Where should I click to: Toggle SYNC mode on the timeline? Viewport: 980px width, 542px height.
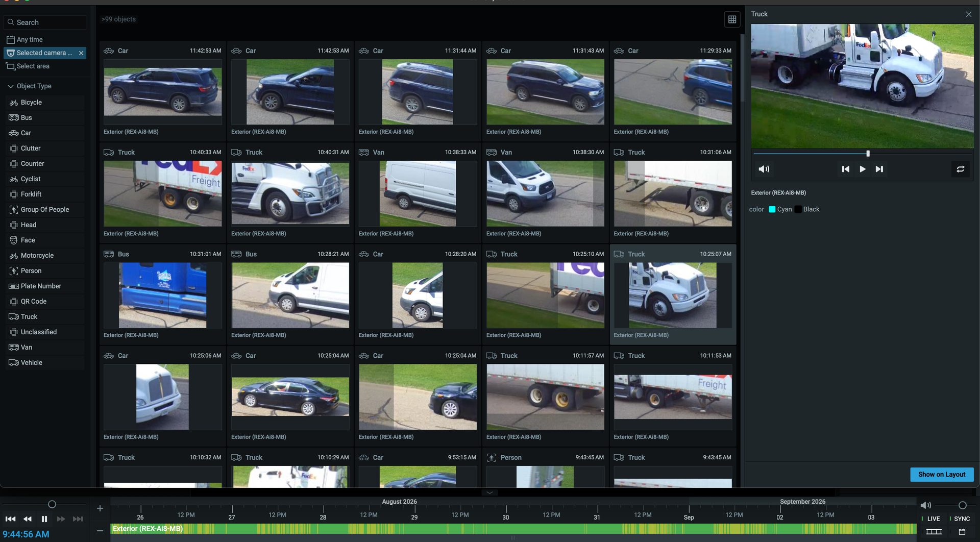click(960, 519)
